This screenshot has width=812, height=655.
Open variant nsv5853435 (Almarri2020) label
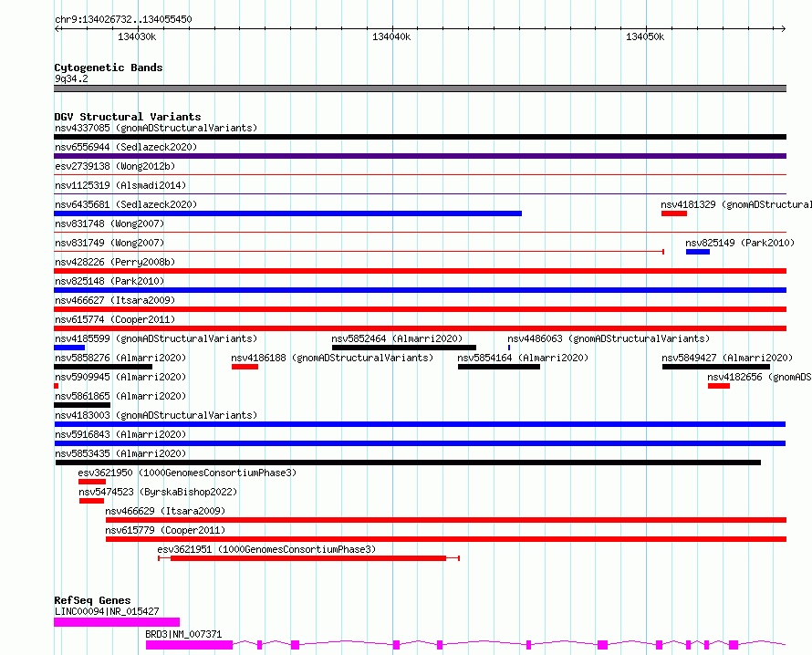click(x=120, y=453)
